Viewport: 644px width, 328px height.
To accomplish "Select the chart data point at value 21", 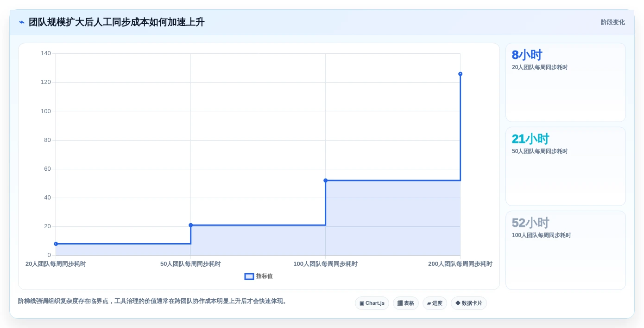I will [x=191, y=225].
